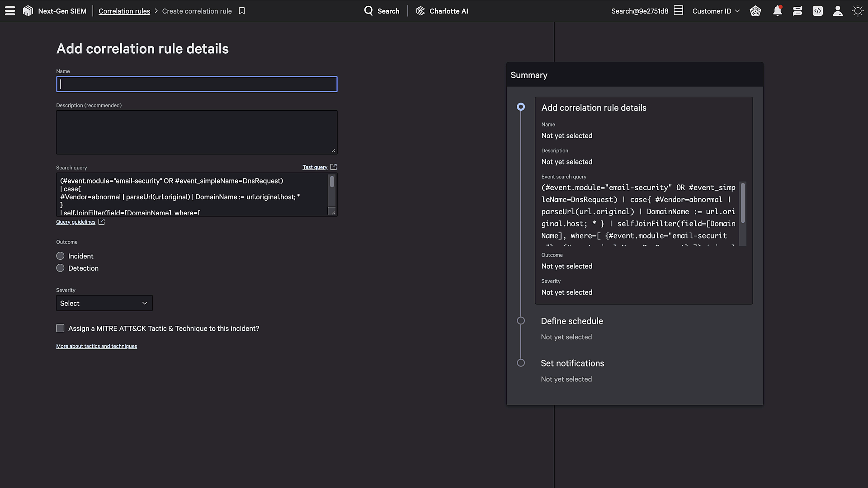Focus the Name input field
Viewport: 868px width, 488px height.
coord(197,84)
